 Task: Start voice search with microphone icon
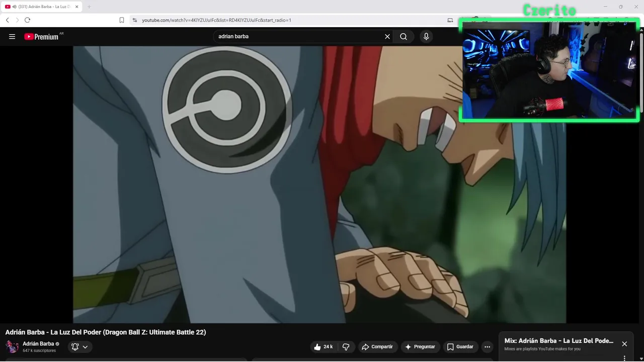426,37
